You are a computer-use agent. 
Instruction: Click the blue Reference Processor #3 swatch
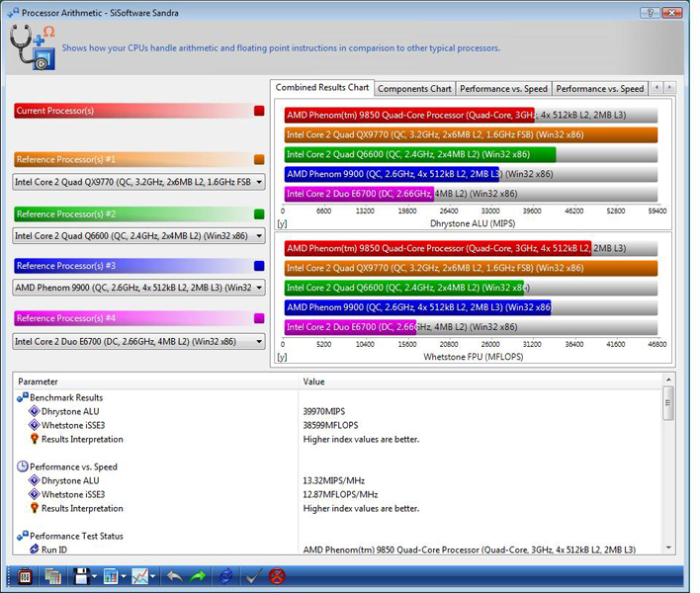click(259, 266)
